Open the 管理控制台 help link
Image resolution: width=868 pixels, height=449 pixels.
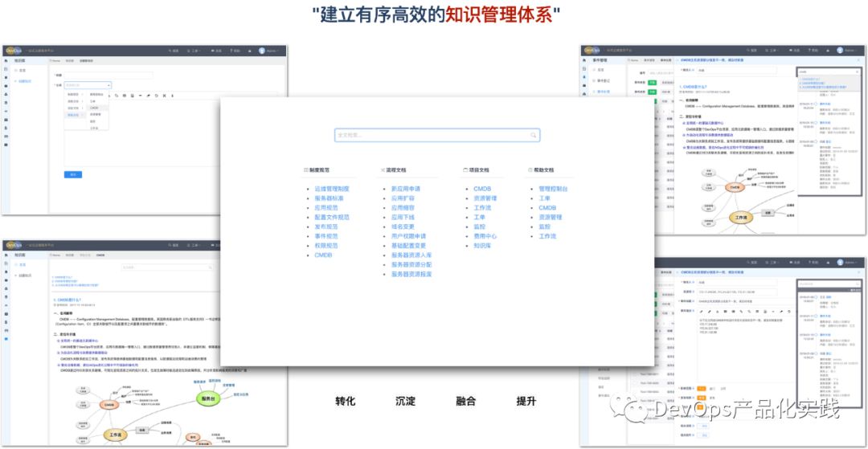[x=553, y=189]
